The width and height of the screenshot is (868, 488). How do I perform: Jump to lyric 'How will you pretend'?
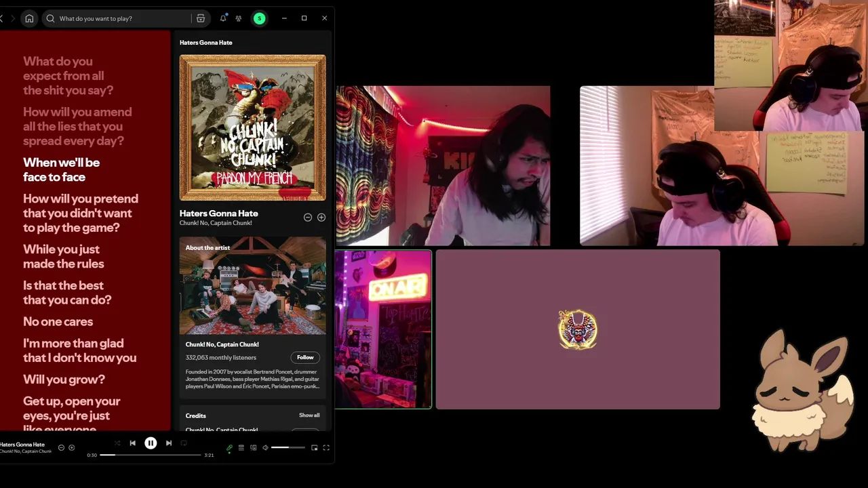81,213
